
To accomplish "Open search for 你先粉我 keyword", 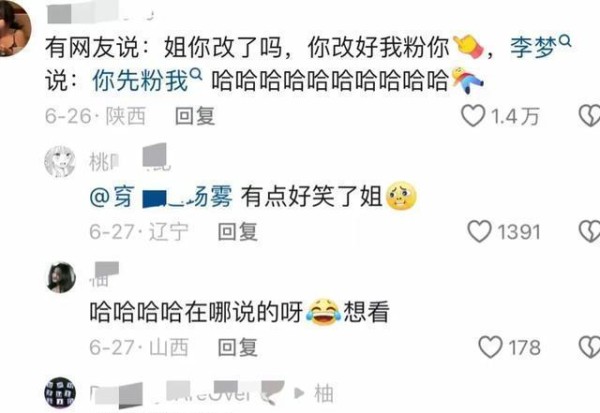I will 147,80.
